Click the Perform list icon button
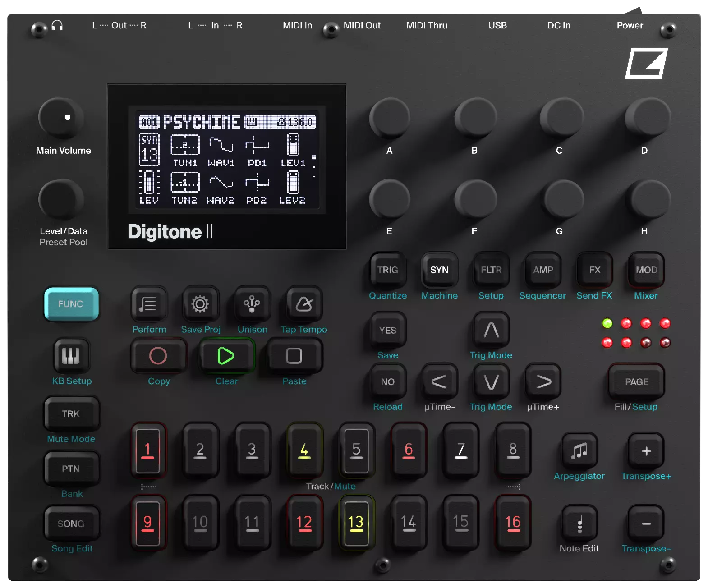This screenshot has width=708, height=588. [149, 304]
